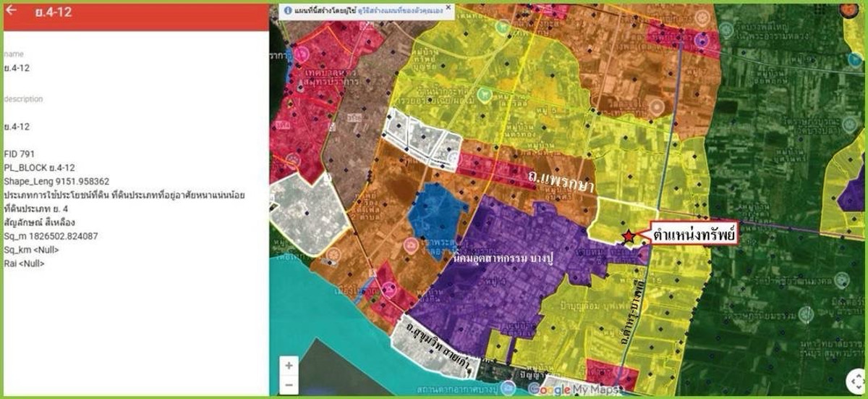868x399 pixels.
Task: Click the ย.4-12 title in red header
Action: (x=53, y=12)
